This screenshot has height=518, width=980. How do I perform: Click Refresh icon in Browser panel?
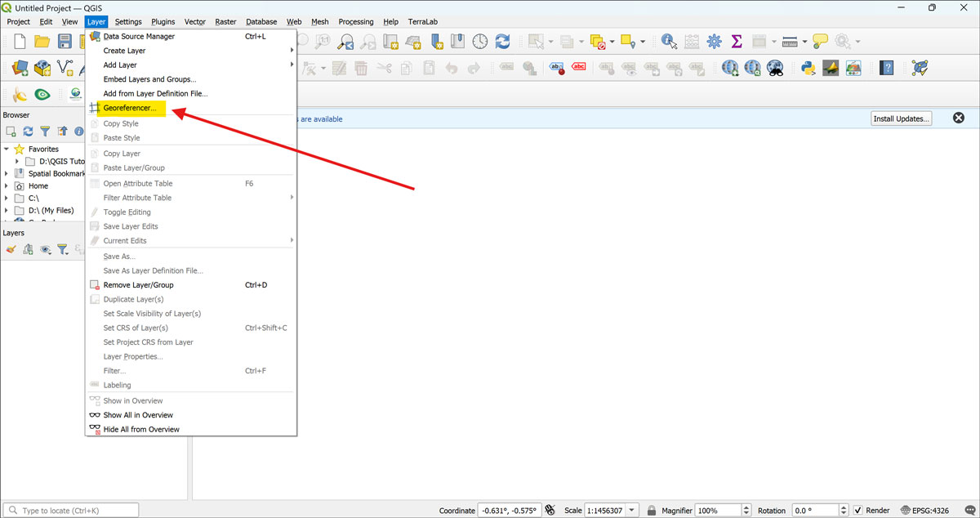[x=28, y=131]
